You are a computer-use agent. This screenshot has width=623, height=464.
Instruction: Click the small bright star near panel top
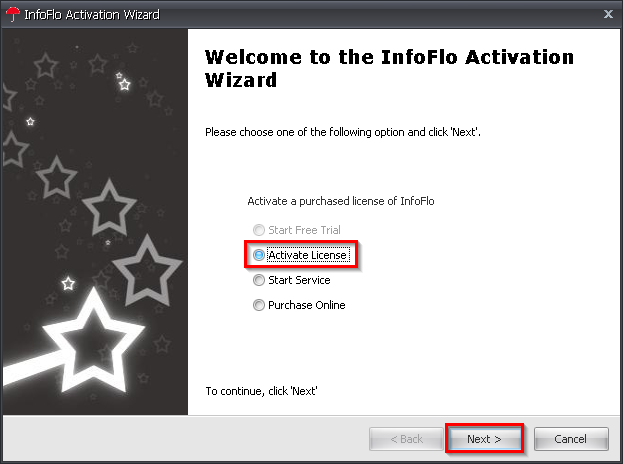[124, 84]
